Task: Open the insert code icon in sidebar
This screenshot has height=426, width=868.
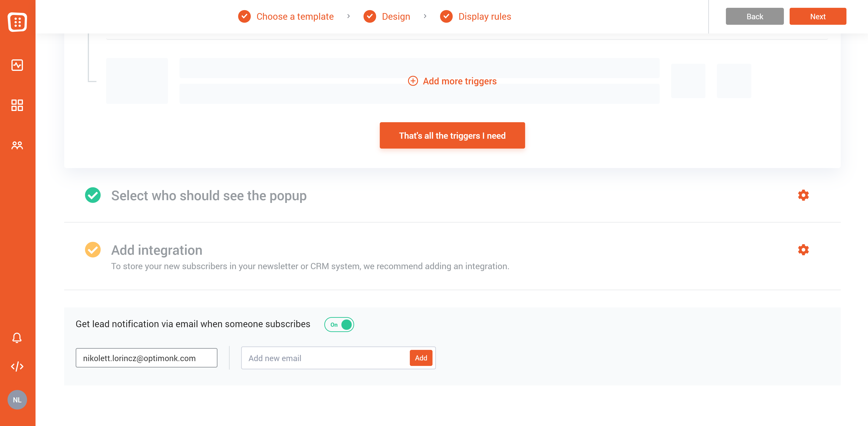Action: [17, 366]
